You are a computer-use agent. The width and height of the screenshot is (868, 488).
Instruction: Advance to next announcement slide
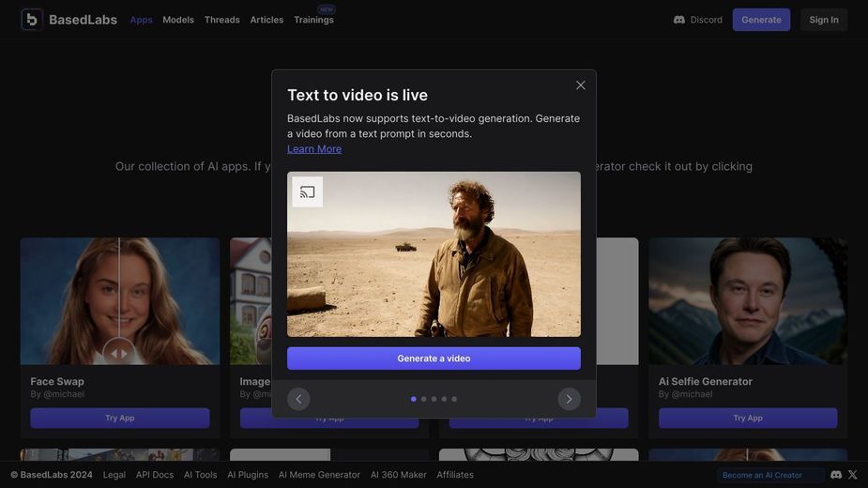tap(569, 399)
